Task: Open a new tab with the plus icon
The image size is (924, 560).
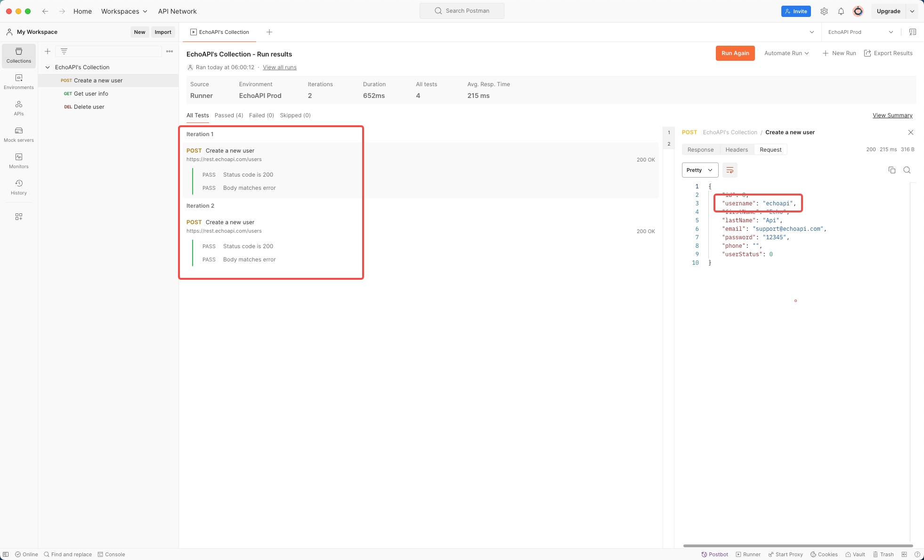Action: pyautogui.click(x=269, y=32)
